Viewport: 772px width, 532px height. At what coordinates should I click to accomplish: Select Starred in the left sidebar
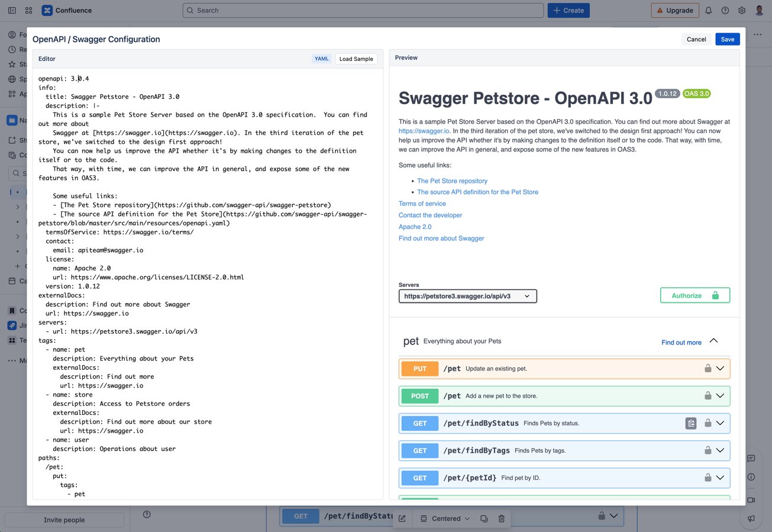tap(12, 65)
